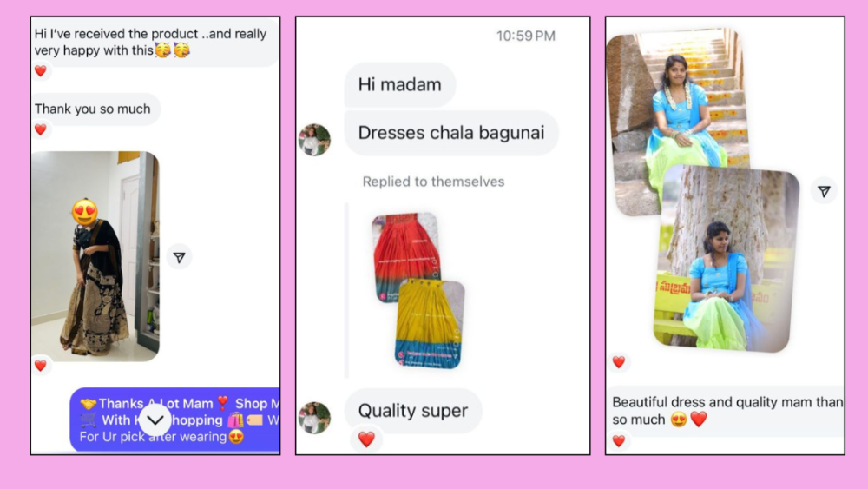Tap heart reaction below blue dress photos
Image resolution: width=868 pixels, height=489 pixels.
pos(618,362)
